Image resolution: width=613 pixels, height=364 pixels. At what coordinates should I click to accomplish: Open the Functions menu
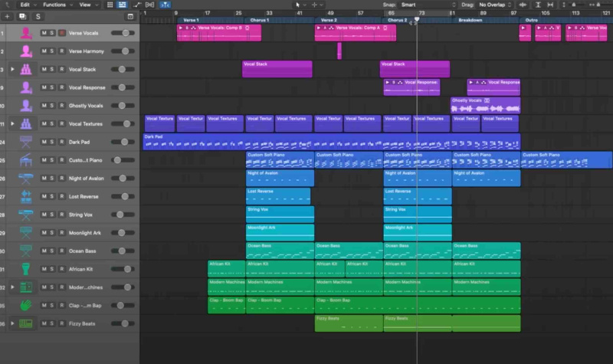coord(56,5)
